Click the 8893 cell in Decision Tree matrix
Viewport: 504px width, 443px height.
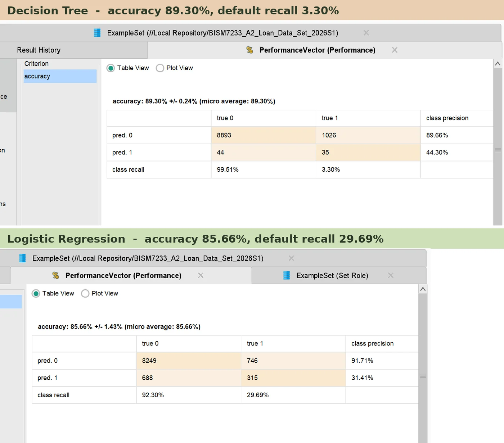264,135
